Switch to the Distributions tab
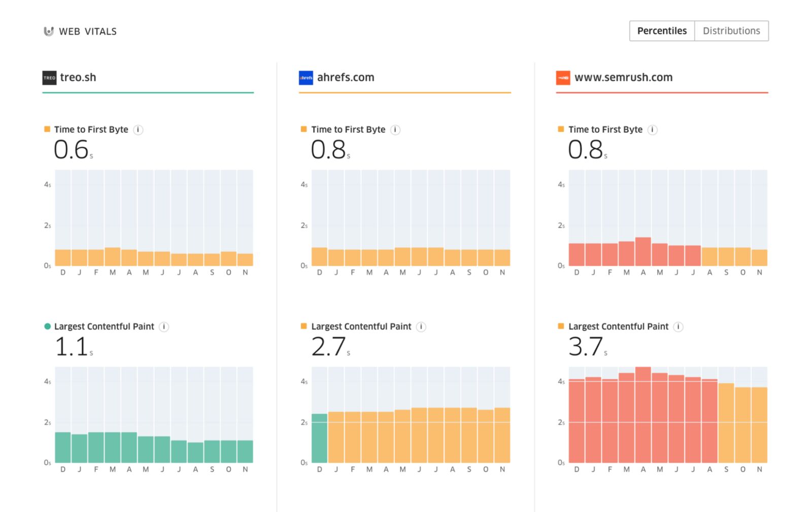 click(731, 31)
